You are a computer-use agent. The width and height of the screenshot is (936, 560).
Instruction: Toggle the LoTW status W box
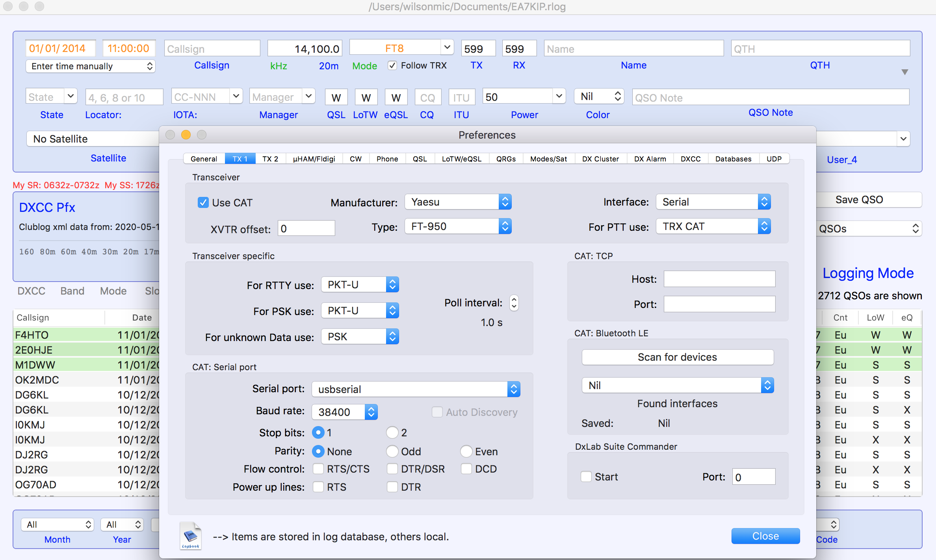[x=366, y=97]
